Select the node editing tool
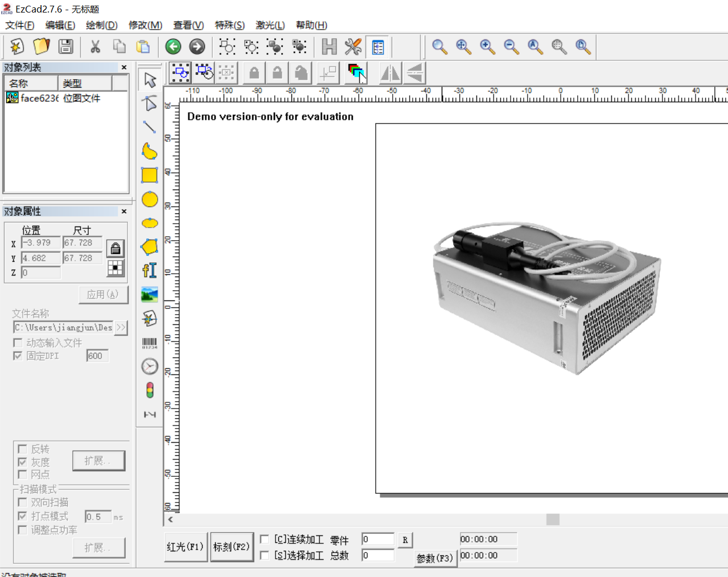This screenshot has width=728, height=577. pos(150,104)
